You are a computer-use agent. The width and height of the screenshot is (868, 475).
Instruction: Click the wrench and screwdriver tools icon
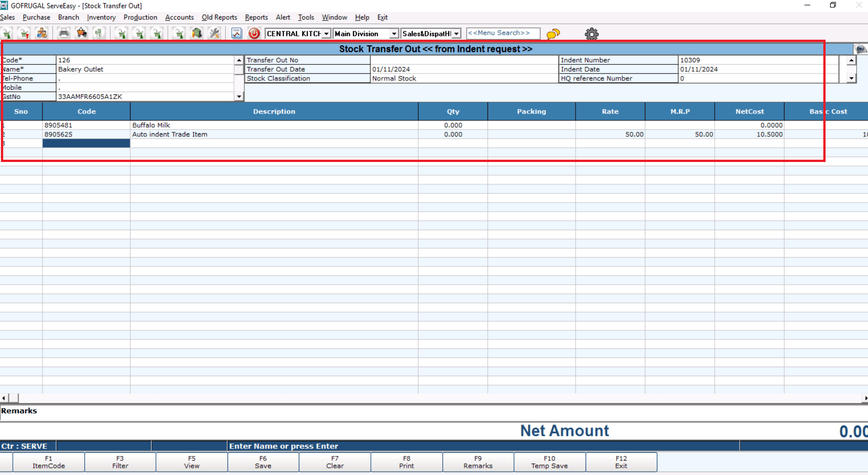point(214,33)
